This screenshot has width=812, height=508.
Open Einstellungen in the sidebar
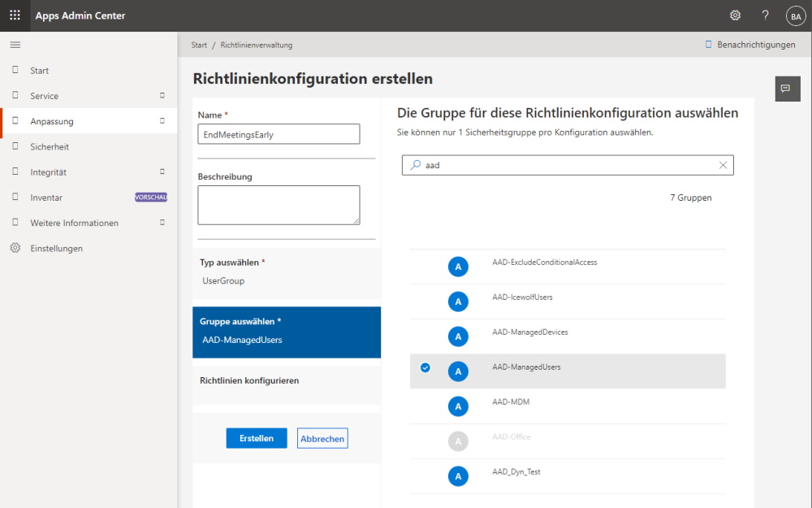point(56,248)
